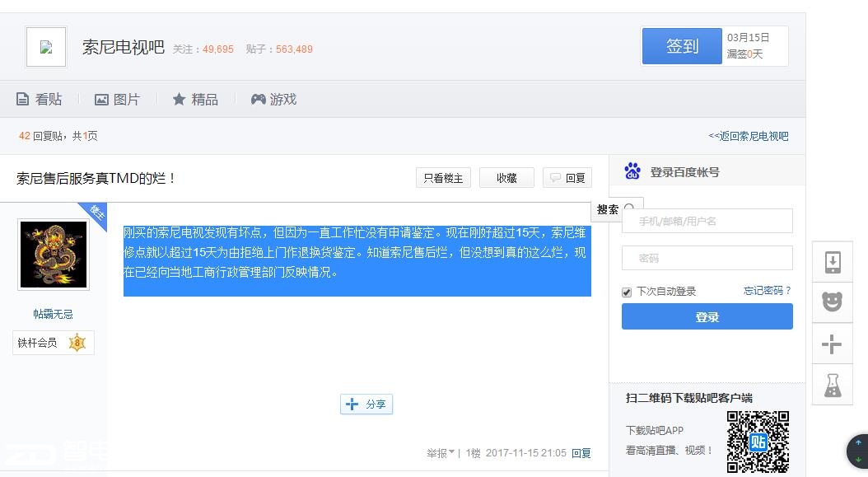Click the 回复 link beside post timestamp

tap(581, 453)
